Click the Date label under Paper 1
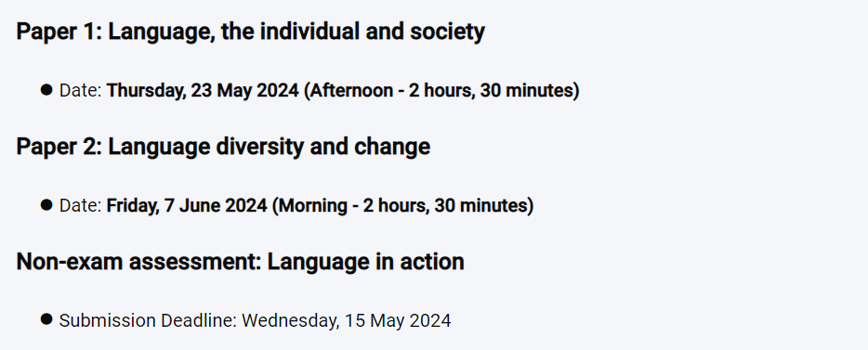The image size is (868, 350). (x=80, y=91)
